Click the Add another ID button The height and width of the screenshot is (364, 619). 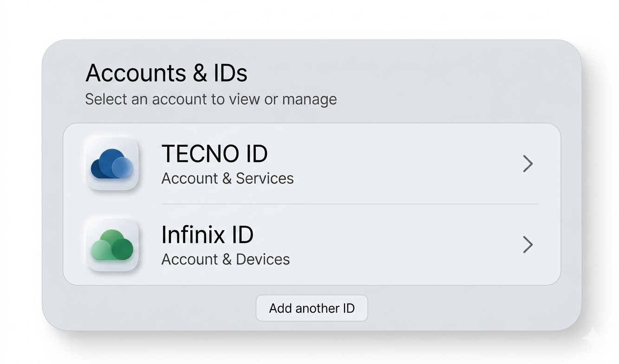(x=312, y=308)
